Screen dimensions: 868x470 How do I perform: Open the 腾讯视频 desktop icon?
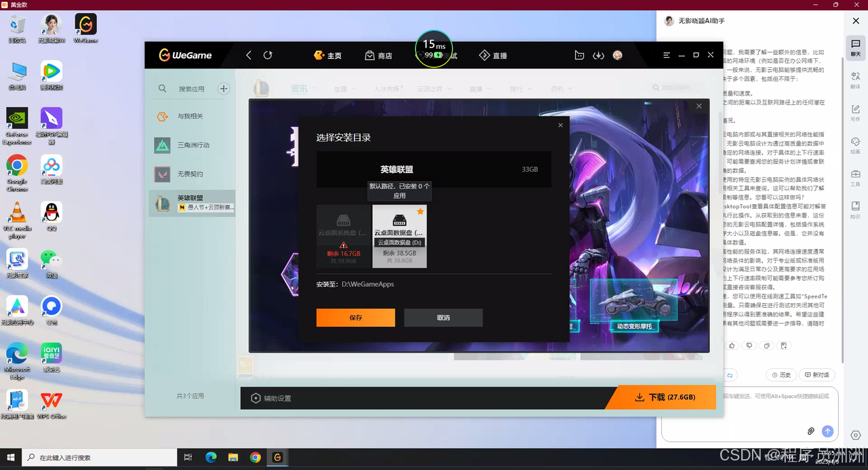click(x=52, y=75)
